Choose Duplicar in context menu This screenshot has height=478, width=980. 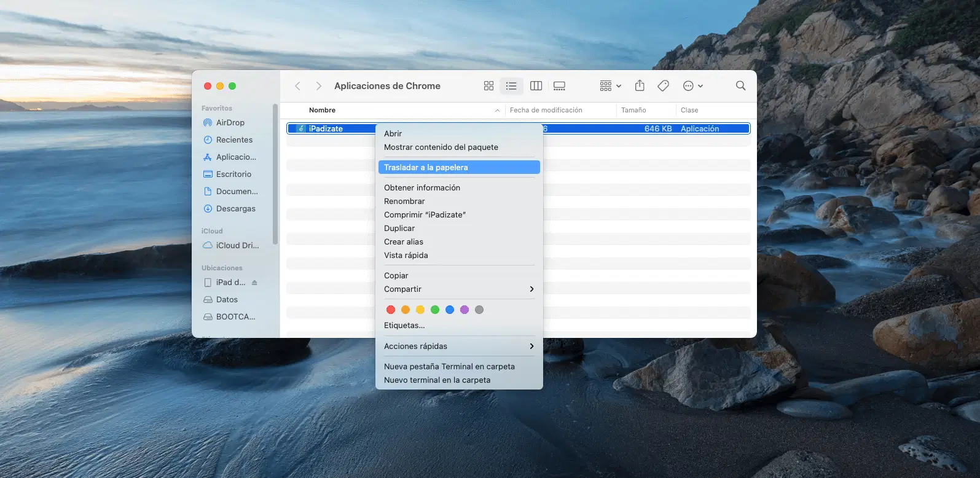pyautogui.click(x=459, y=228)
